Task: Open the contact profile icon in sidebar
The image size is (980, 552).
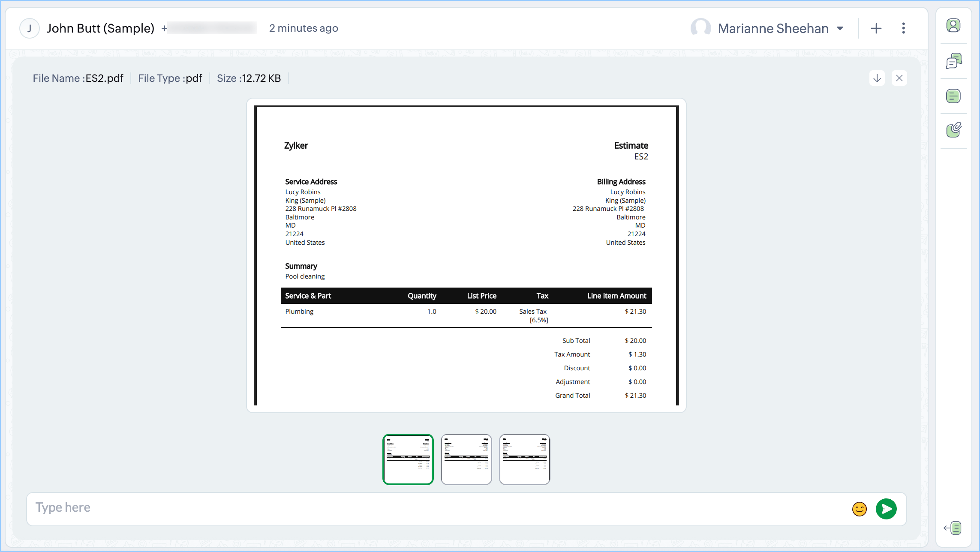Action: tap(953, 26)
